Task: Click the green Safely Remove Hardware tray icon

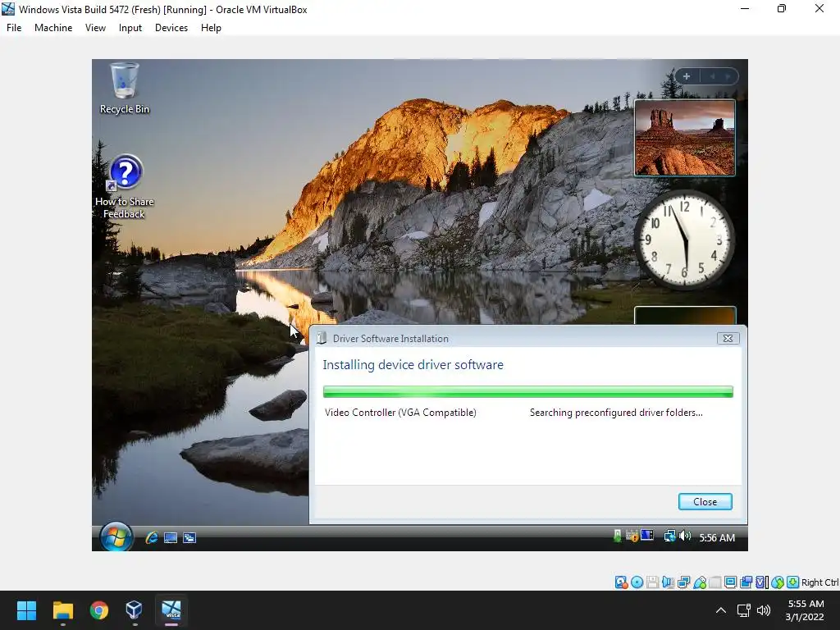Action: pos(617,536)
